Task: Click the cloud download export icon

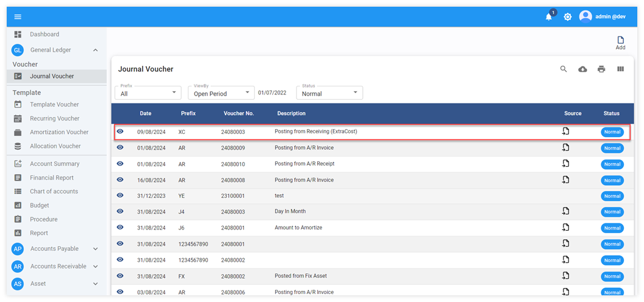Action: click(582, 69)
